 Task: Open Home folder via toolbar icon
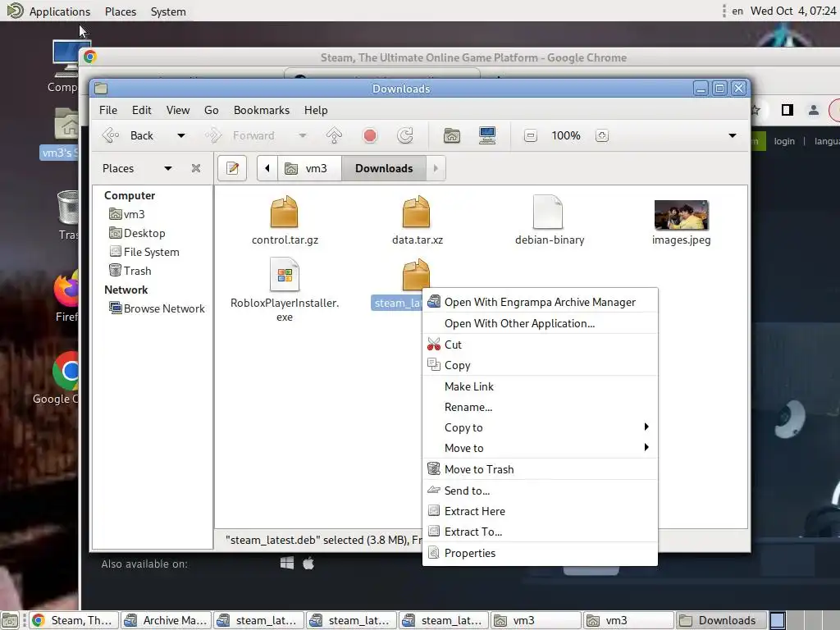click(x=452, y=135)
